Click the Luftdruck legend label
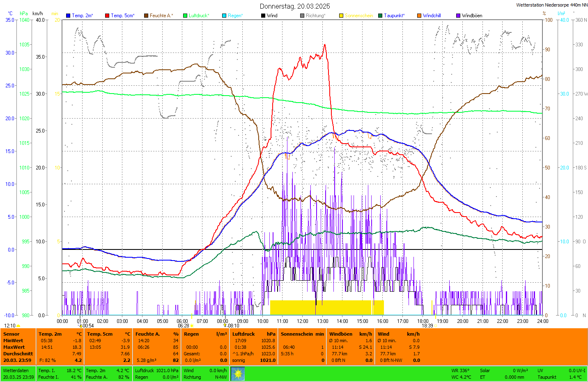The width and height of the screenshot is (588, 382). pos(199,16)
